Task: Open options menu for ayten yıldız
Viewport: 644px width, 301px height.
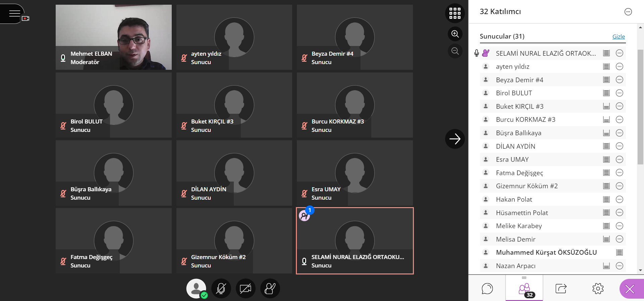Action: click(620, 66)
